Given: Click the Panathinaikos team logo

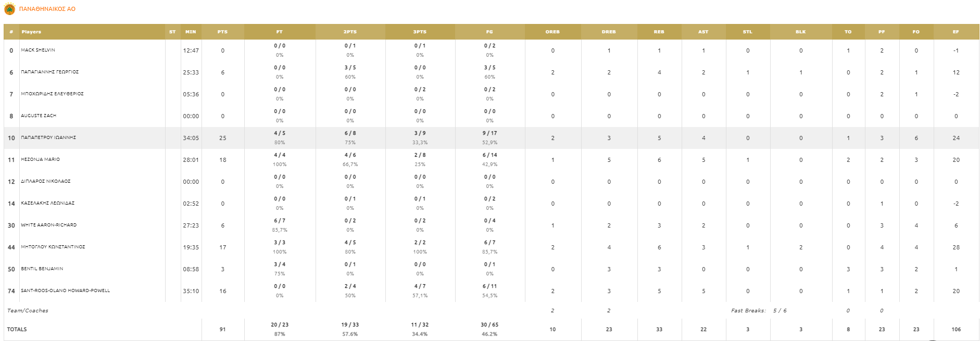Looking at the screenshot, I should click(9, 9).
